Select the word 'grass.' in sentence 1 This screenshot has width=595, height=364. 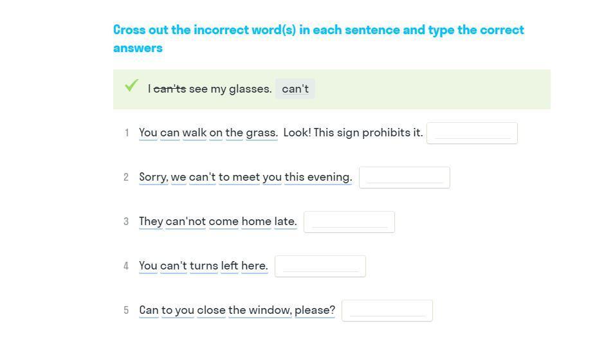261,133
